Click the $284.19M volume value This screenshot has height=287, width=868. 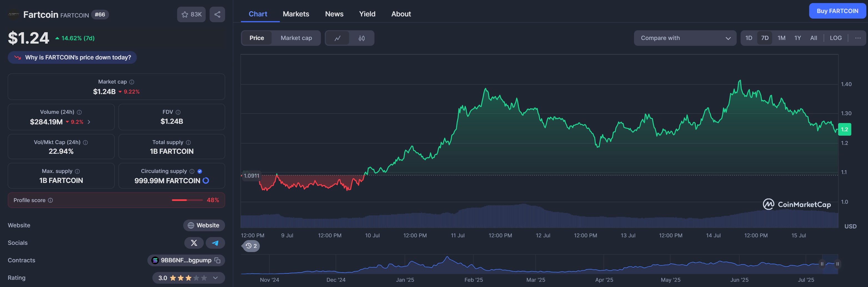pos(46,122)
